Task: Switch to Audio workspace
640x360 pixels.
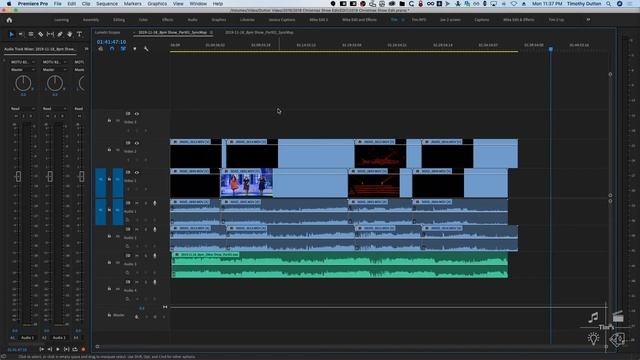Action: click(x=192, y=20)
